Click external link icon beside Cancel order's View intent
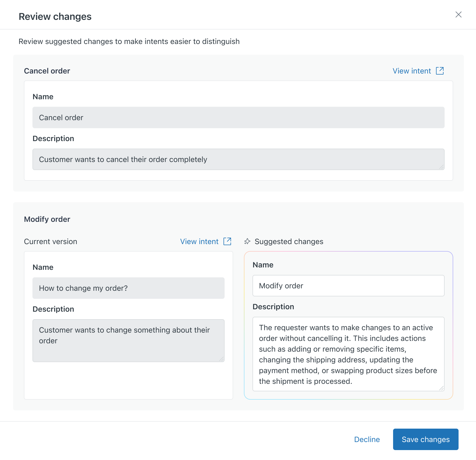Viewport: 476px width, 460px height. (x=440, y=71)
